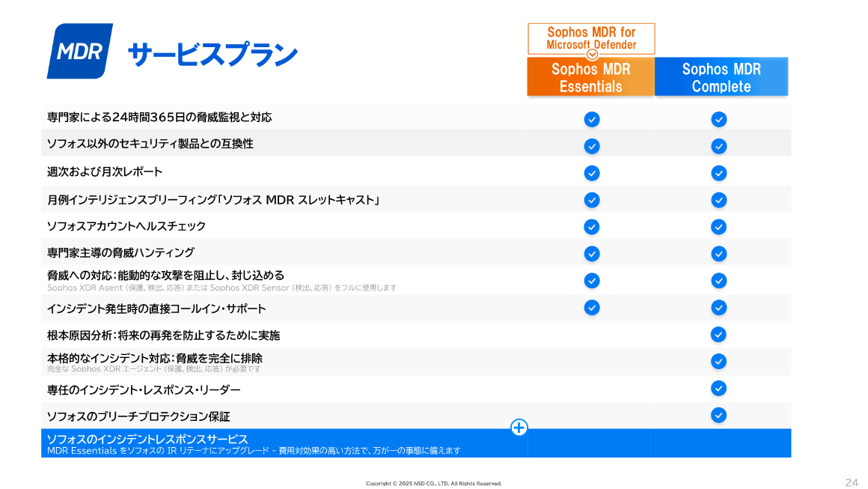
Task: Switch to the Sophos MDR Complete column
Action: tap(721, 76)
